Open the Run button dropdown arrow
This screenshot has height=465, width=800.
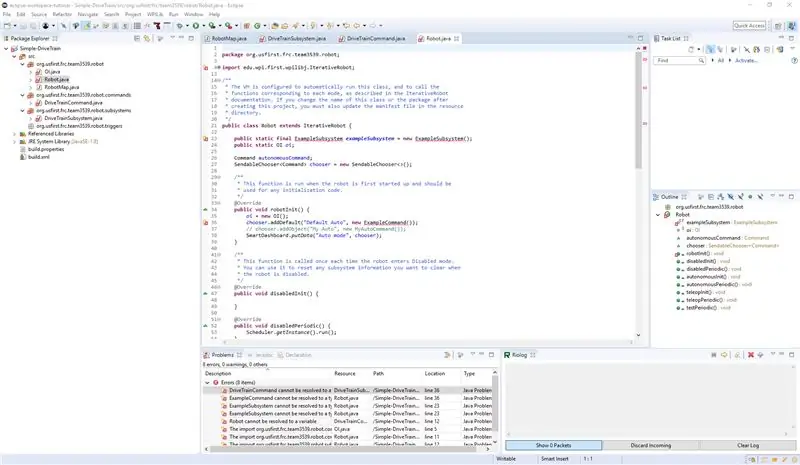[203, 26]
